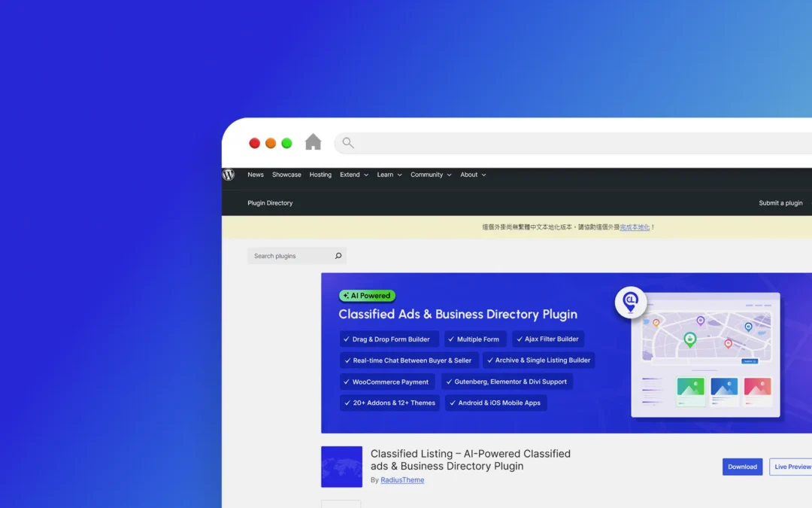
Task: Click Real-time Chat Between Buyer & Seller tag
Action: pyautogui.click(x=408, y=360)
